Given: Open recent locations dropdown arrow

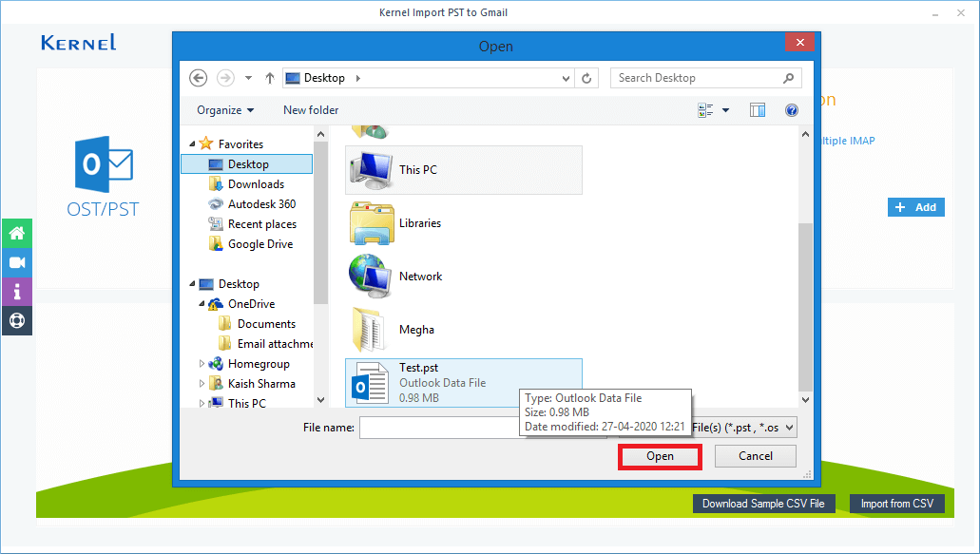Looking at the screenshot, I should (x=248, y=78).
